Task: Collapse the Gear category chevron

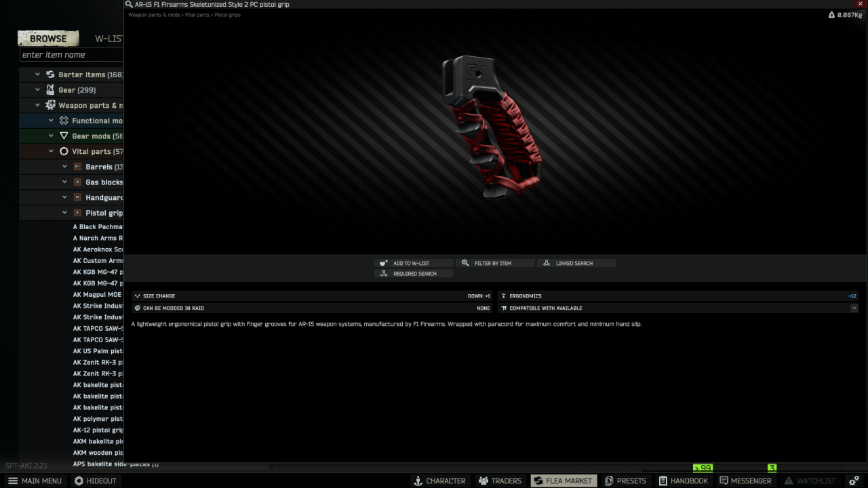Action: (x=37, y=89)
